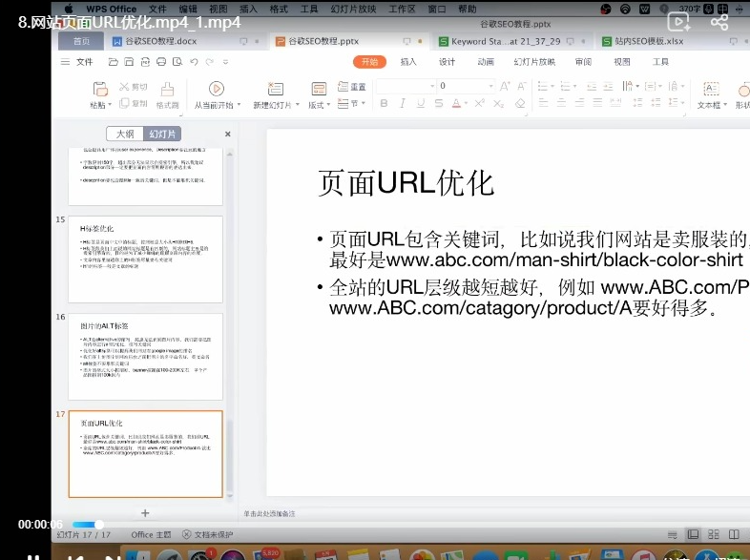
Task: Click the Text Box (文本框) icon
Action: point(711,89)
